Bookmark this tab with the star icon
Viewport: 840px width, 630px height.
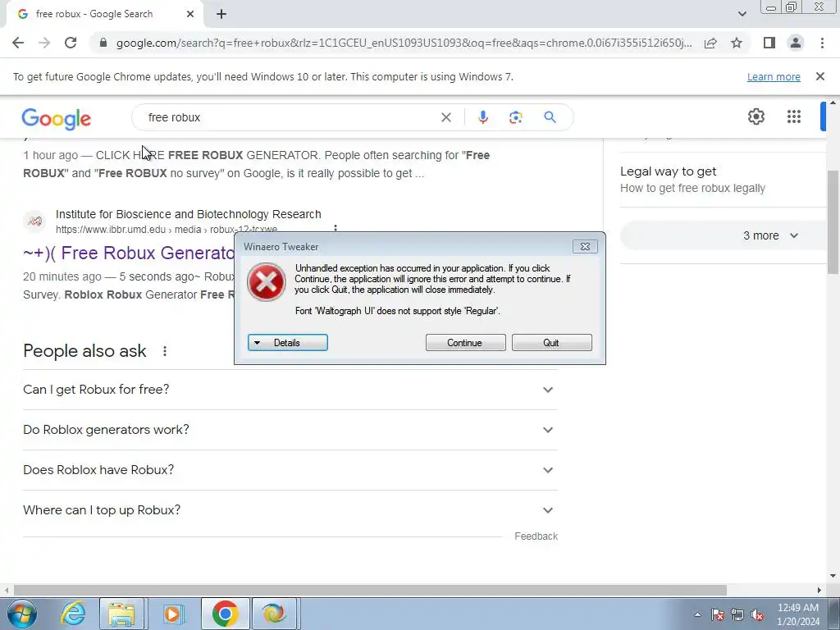737,43
